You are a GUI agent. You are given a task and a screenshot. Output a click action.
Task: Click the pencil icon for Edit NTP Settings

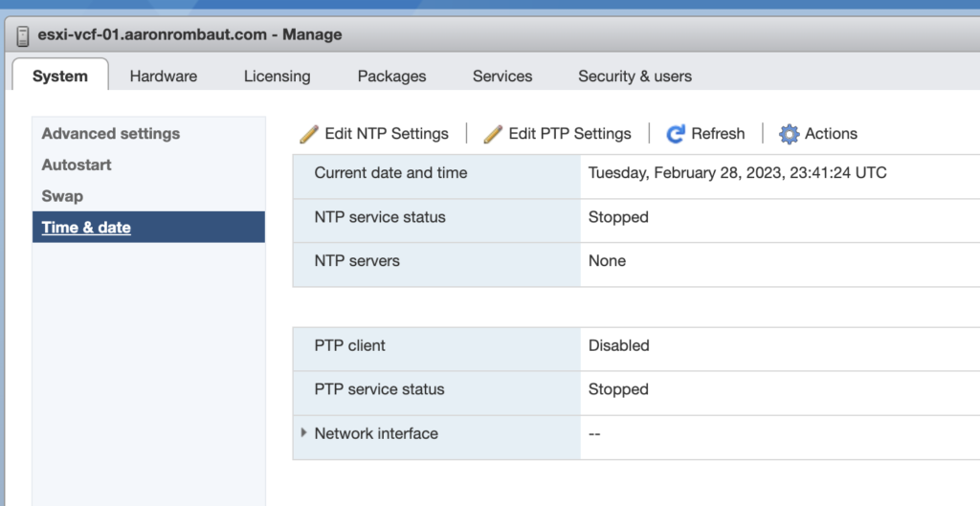(309, 134)
